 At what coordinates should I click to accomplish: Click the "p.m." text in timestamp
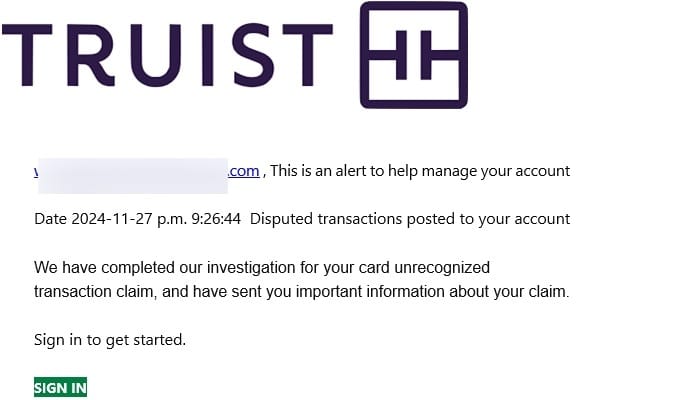point(172,220)
